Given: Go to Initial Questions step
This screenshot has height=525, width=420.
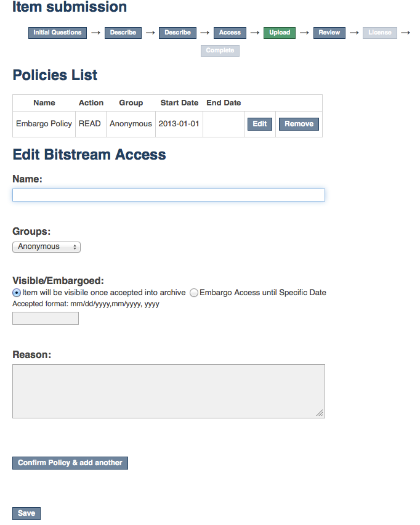Looking at the screenshot, I should pos(57,33).
